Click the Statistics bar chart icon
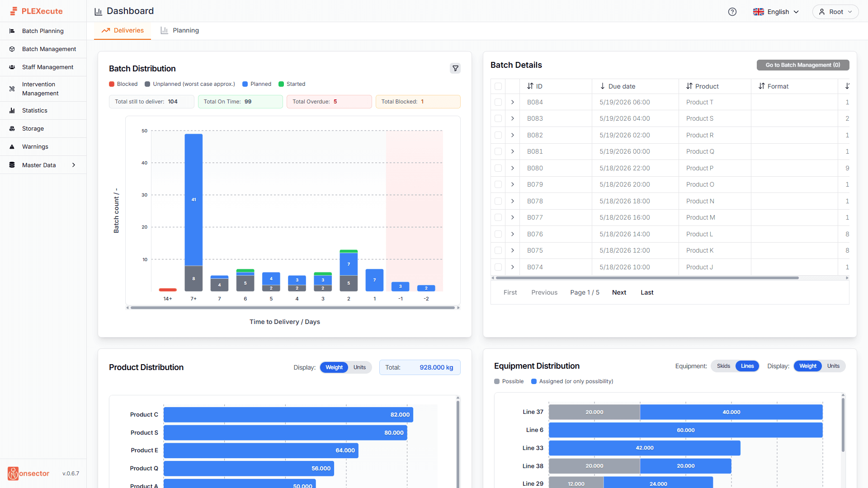 [x=12, y=110]
